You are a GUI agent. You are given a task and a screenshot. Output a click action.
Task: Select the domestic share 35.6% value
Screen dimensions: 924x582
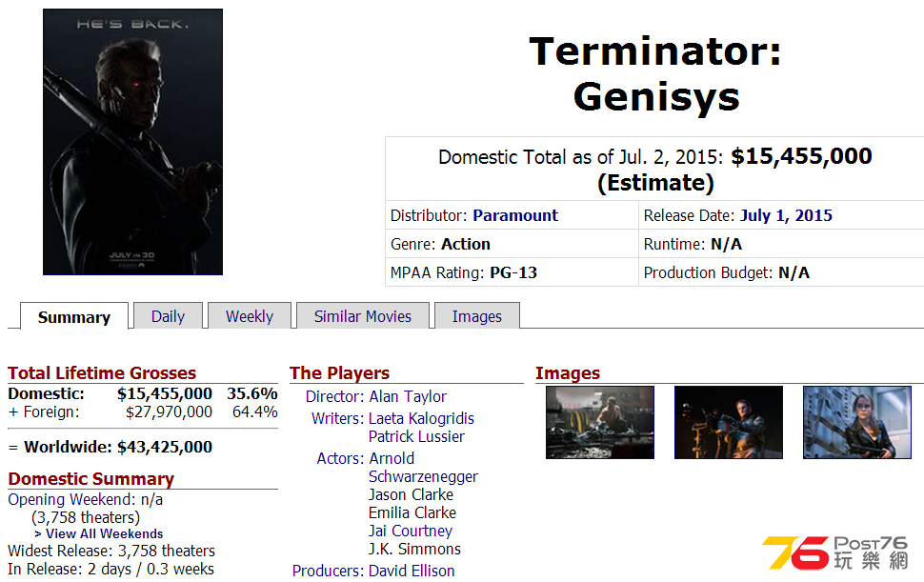point(252,393)
